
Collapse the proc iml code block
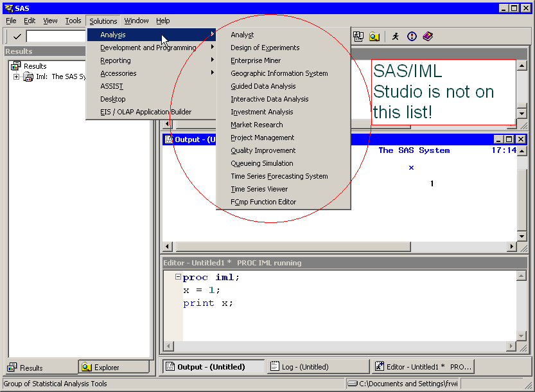(178, 276)
